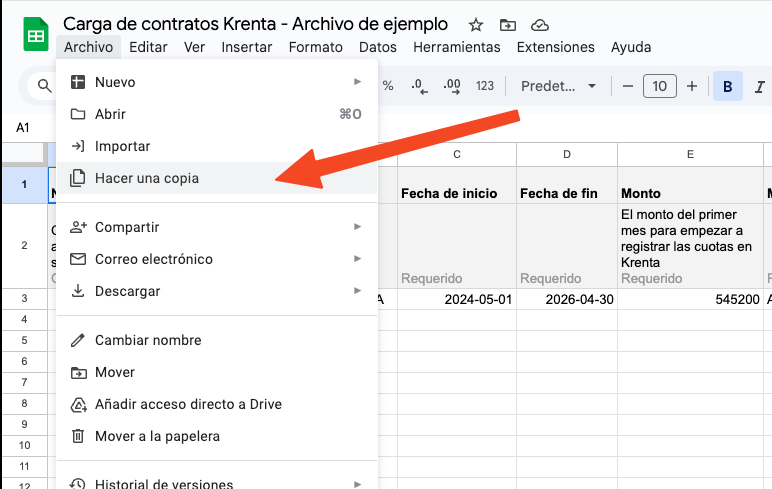Open the Herramientas menu
772x489 pixels.
tap(456, 47)
